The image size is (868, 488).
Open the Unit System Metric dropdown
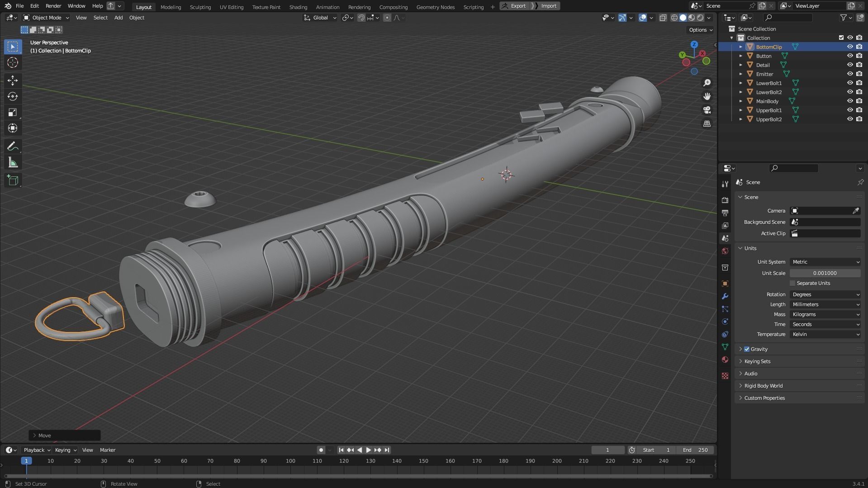point(825,262)
